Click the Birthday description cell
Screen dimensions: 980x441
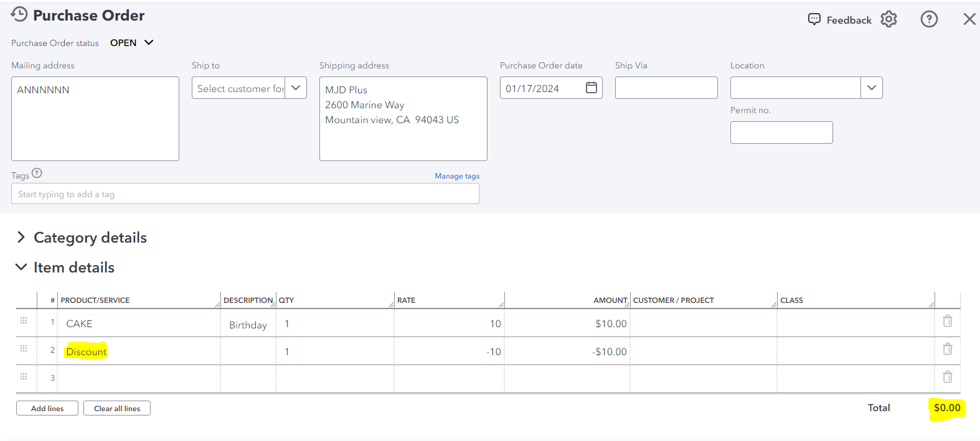tap(248, 324)
